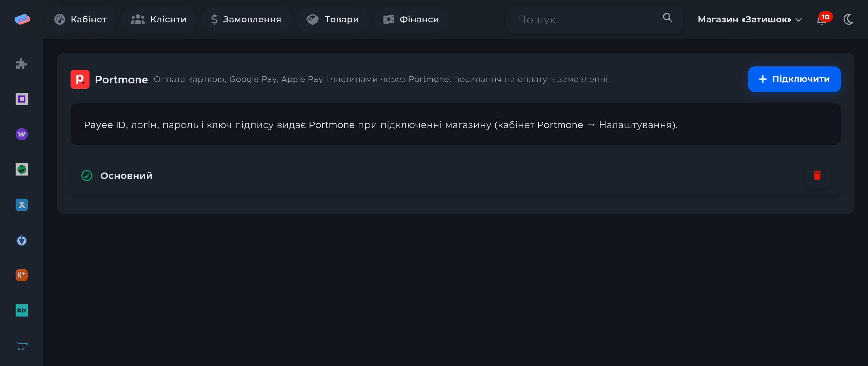Open the orange K+ integration icon

[21, 275]
